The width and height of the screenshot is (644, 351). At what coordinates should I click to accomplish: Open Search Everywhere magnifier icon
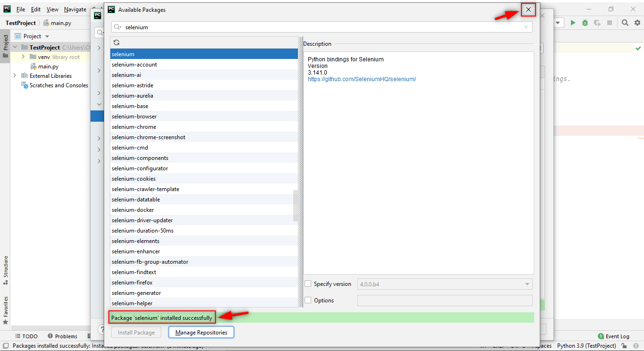625,23
